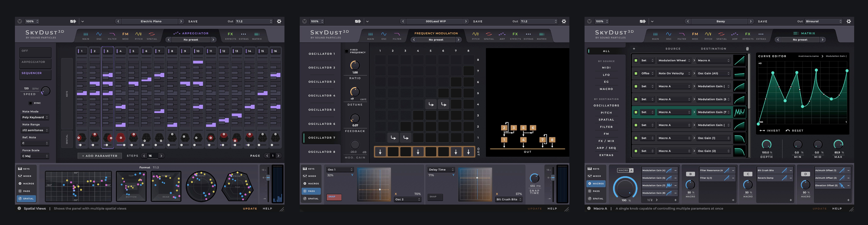This screenshot has height=225, width=868.
Task: Open Modulation Wheel source dropdown
Action: pos(674,60)
